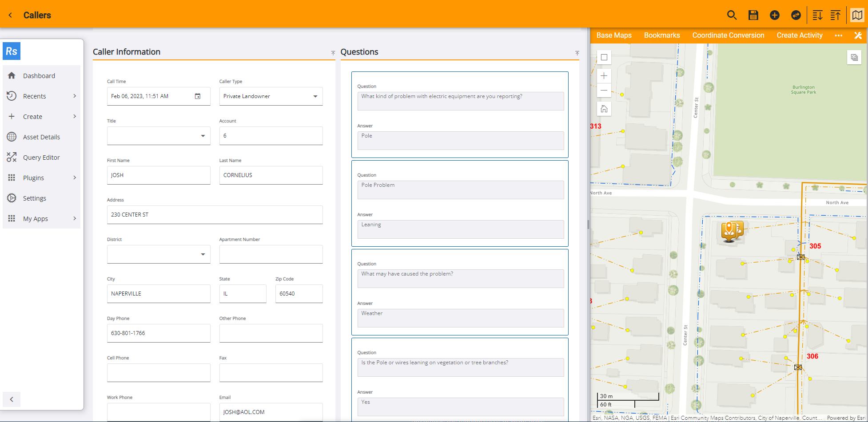The image size is (868, 422).
Task: Collapse the Caller Information section
Action: 333,53
